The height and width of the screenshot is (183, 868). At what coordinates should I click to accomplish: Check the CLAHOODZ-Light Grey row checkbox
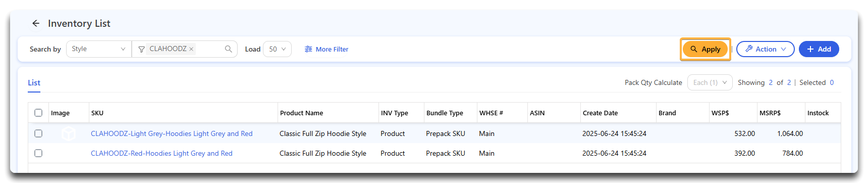(x=38, y=133)
